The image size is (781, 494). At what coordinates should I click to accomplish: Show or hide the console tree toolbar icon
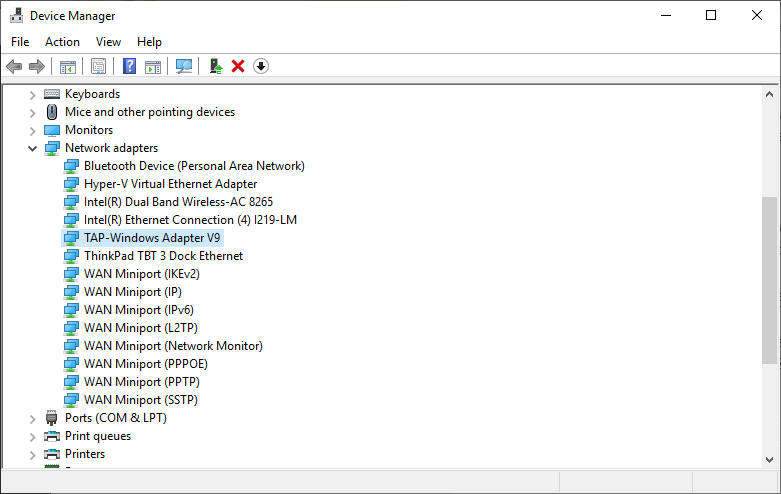(68, 66)
